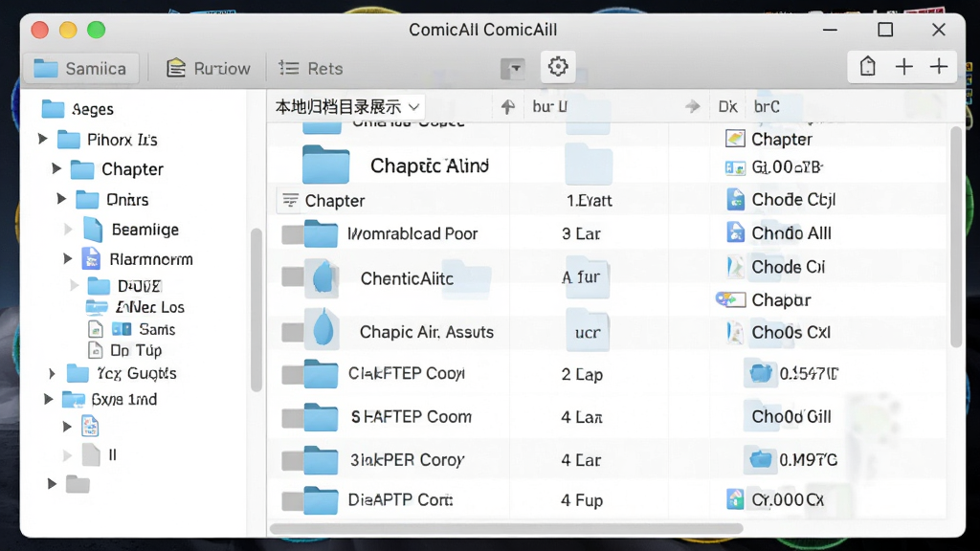The image size is (980, 551).
Task: Select the Dp Tup file in the sidebar
Action: (125, 350)
